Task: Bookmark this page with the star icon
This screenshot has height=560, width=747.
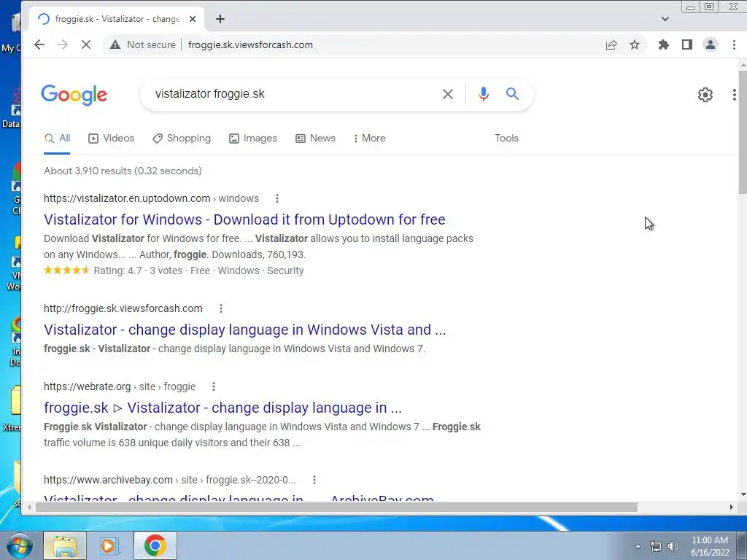Action: [x=635, y=44]
